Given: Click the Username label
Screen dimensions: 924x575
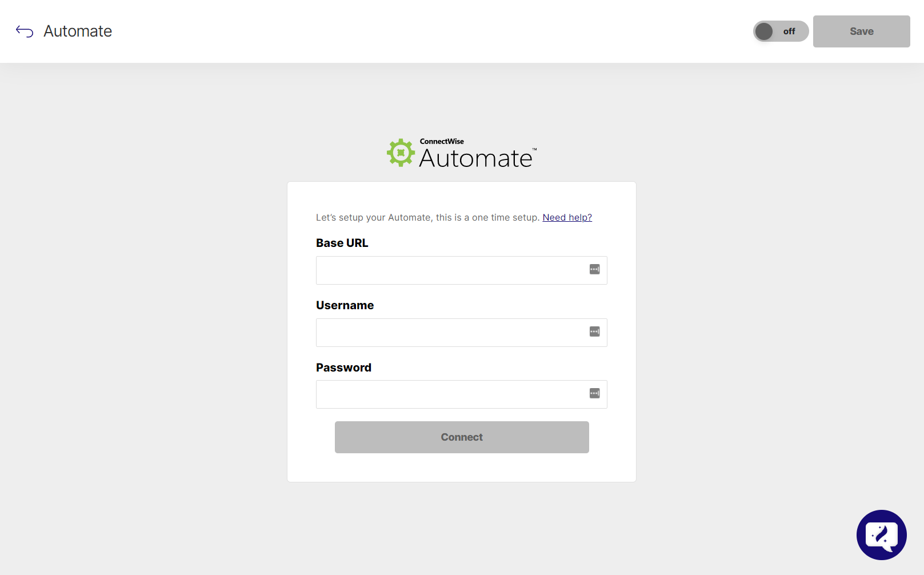Looking at the screenshot, I should pos(345,305).
